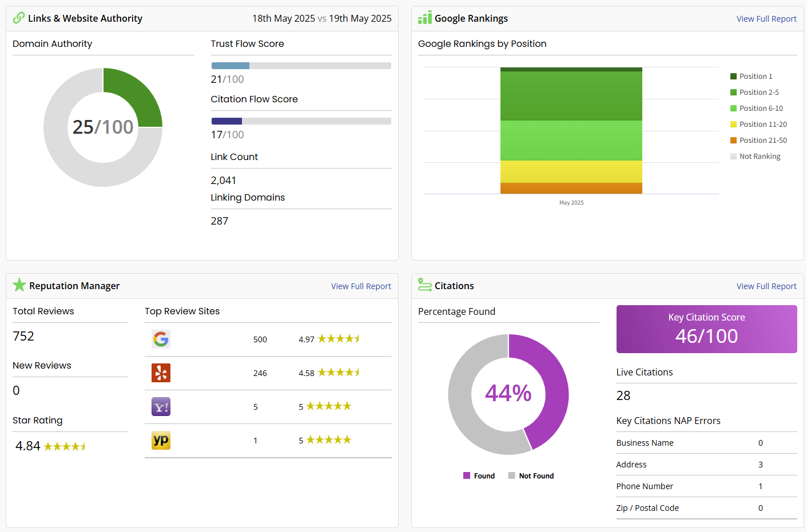Click the Reputation Manager green star icon
This screenshot has width=807, height=532.
tap(19, 285)
